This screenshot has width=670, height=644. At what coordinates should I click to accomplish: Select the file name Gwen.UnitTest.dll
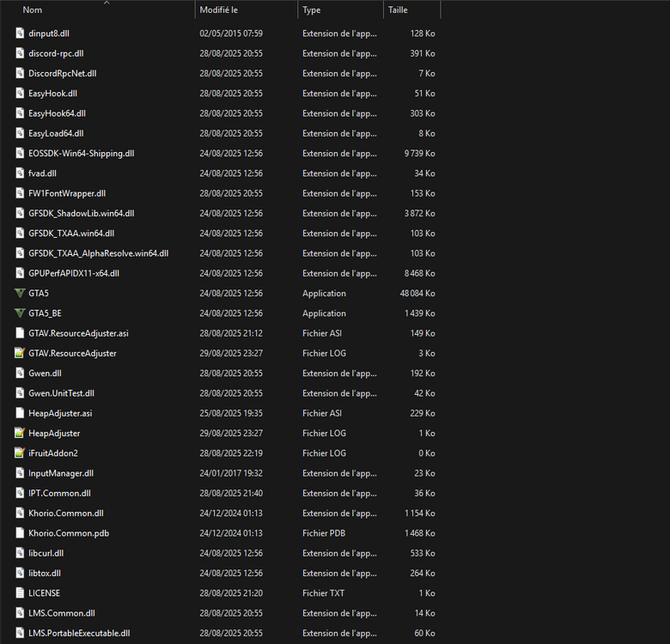pyautogui.click(x=62, y=393)
